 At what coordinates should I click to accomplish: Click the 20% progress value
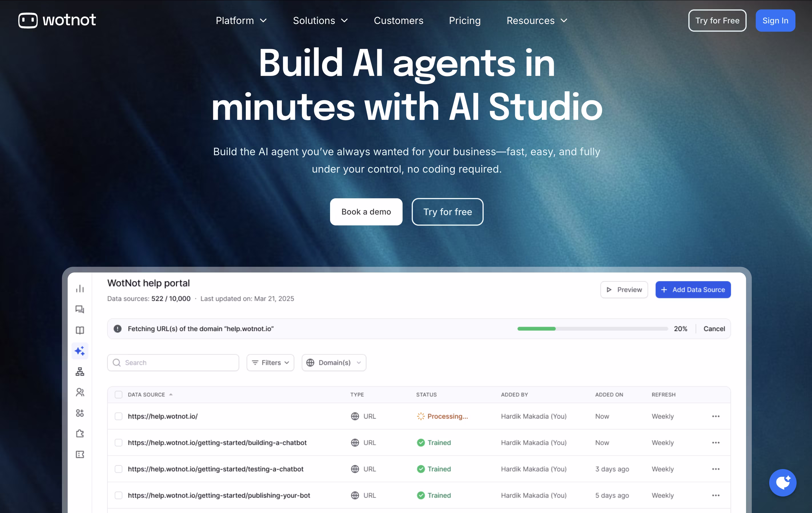point(680,329)
